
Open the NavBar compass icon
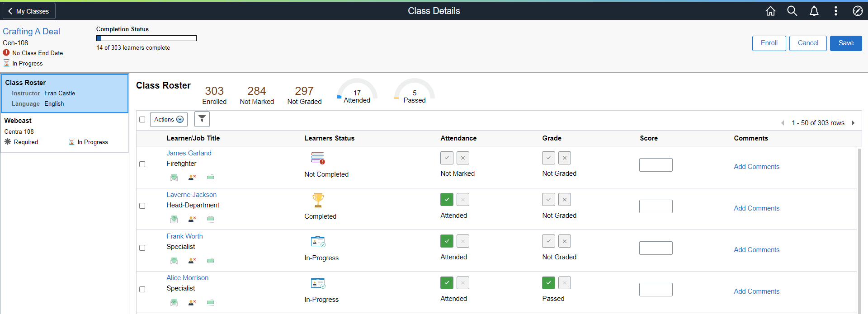tap(858, 11)
